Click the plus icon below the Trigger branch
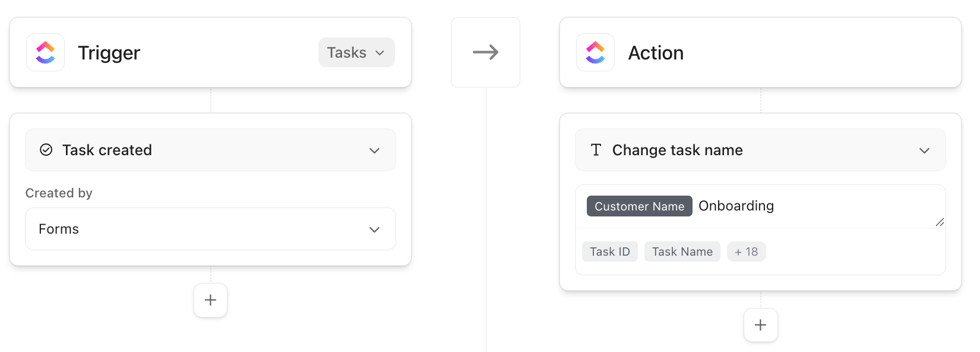The height and width of the screenshot is (352, 980). (x=210, y=300)
